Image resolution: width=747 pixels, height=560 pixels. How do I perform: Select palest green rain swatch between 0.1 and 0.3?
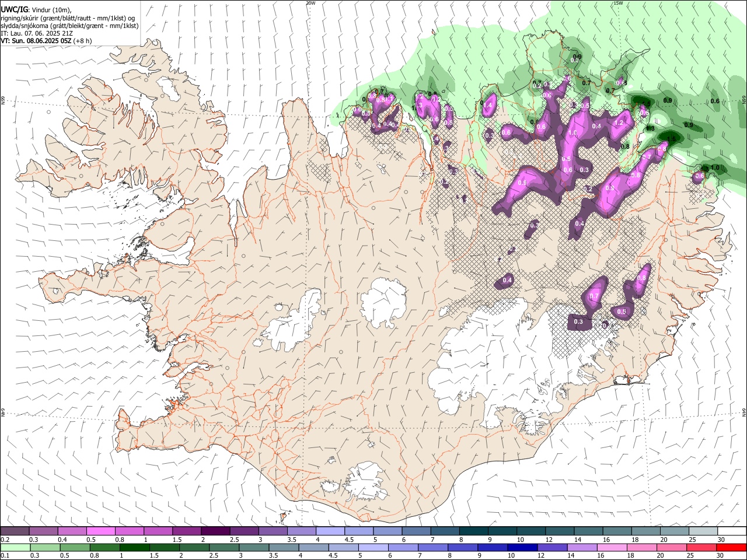[x=15, y=548]
